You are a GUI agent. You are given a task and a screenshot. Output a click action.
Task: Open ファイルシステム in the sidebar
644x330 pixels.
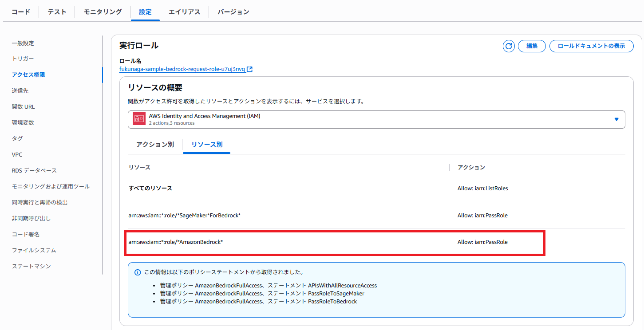[x=34, y=251]
